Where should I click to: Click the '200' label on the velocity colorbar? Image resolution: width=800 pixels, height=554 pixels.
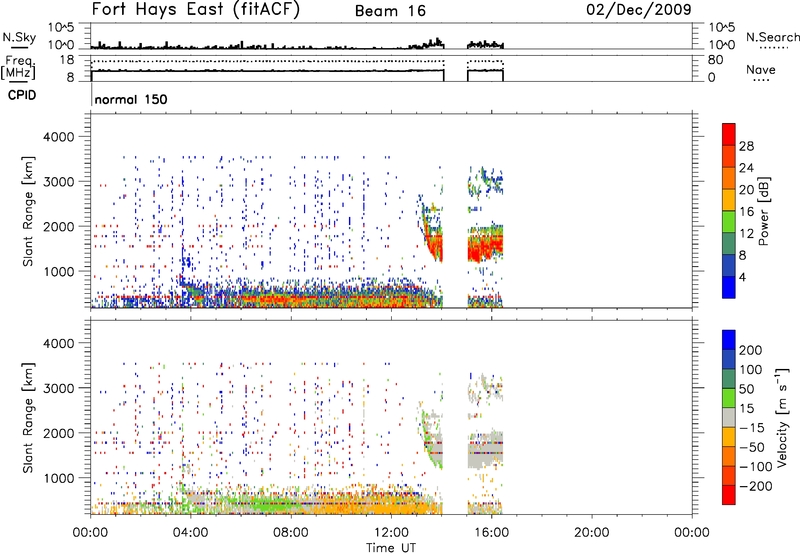[751, 350]
